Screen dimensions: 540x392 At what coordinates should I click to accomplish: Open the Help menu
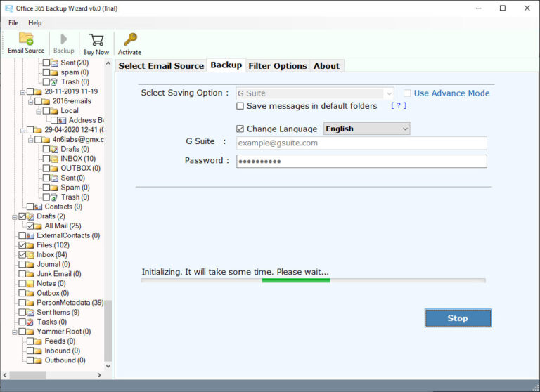point(34,22)
